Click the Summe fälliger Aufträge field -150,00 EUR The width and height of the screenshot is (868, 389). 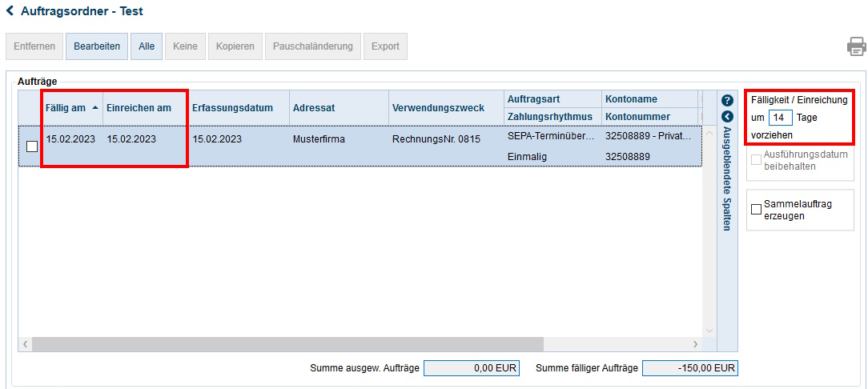pos(690,368)
